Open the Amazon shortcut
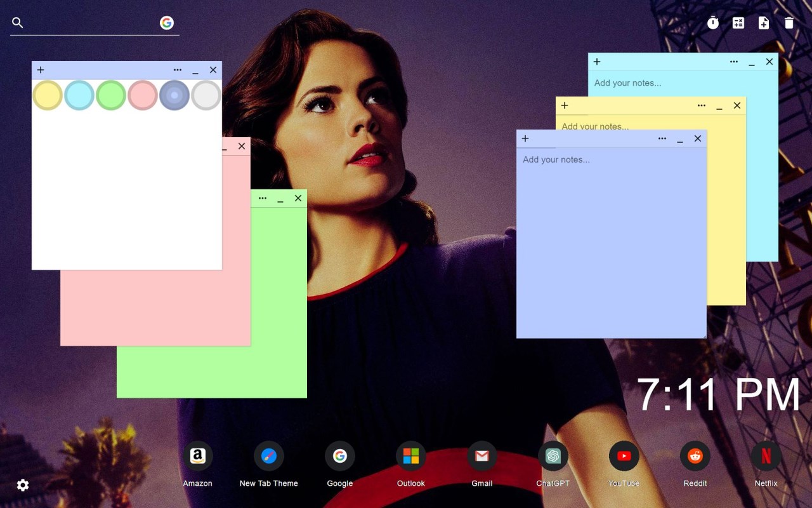The width and height of the screenshot is (812, 508). (x=198, y=456)
